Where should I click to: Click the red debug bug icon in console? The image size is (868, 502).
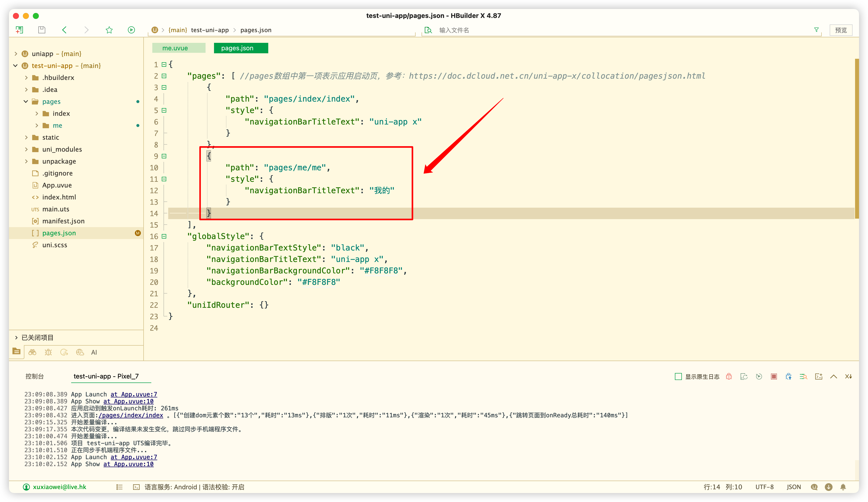point(729,376)
